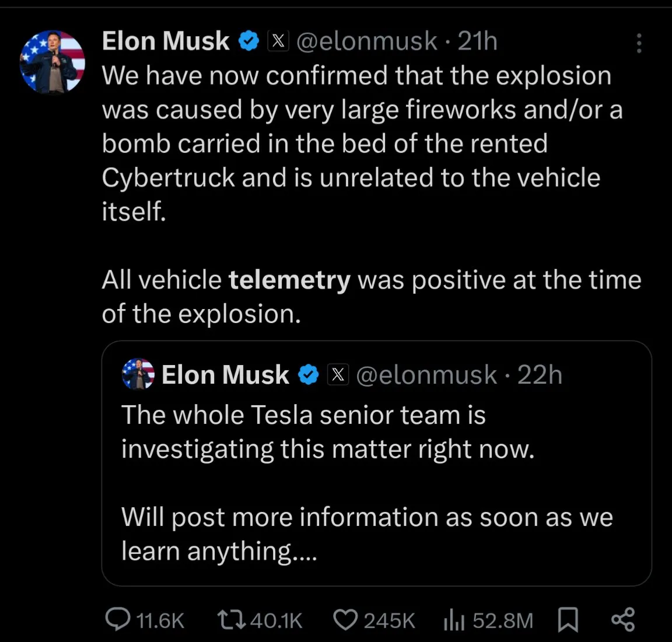Open the three-dot more options menu
Image resolution: width=672 pixels, height=642 pixels.
pos(639,43)
